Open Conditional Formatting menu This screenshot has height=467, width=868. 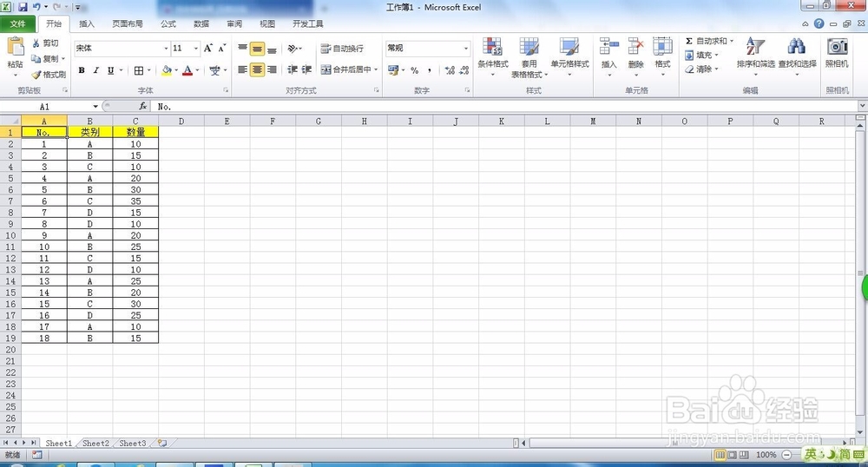click(493, 57)
